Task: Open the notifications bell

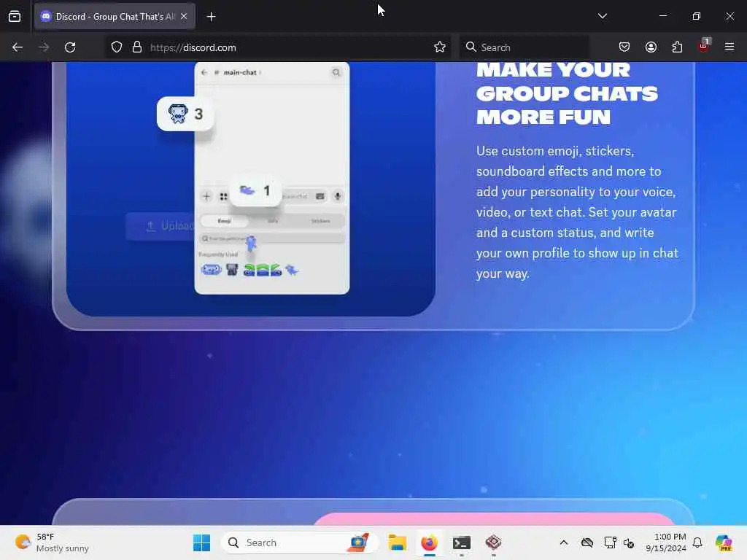Action: (697, 542)
